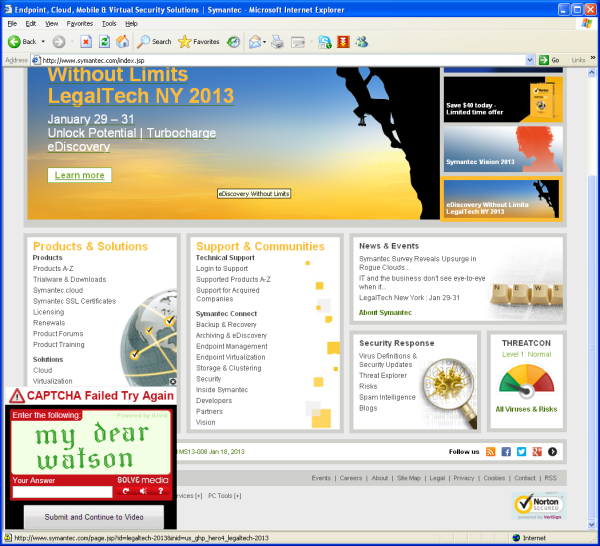Expand the address bar URL dropdown
The image size is (600, 546).
point(530,60)
